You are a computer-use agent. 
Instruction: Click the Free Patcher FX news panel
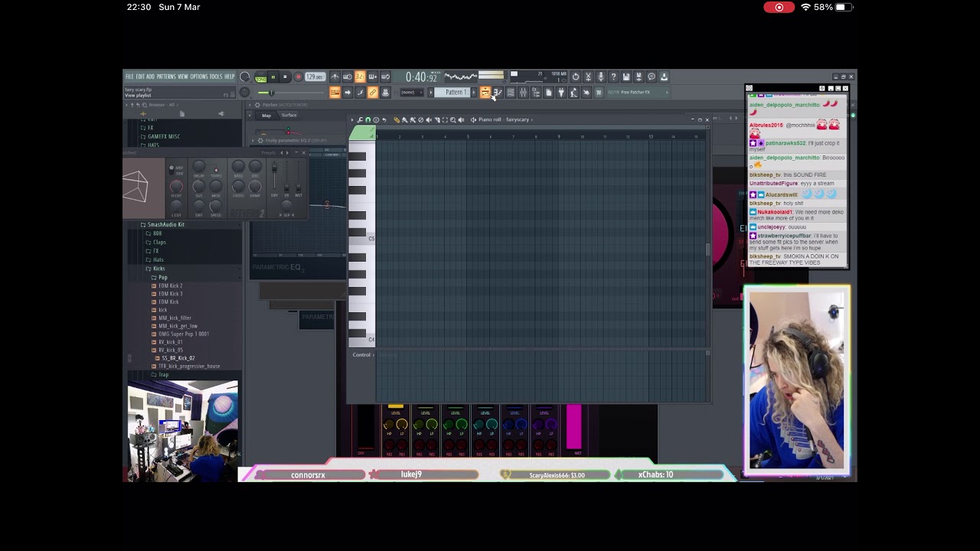639,92
